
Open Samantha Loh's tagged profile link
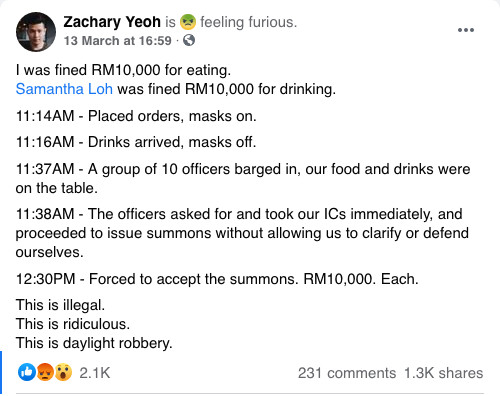point(64,89)
